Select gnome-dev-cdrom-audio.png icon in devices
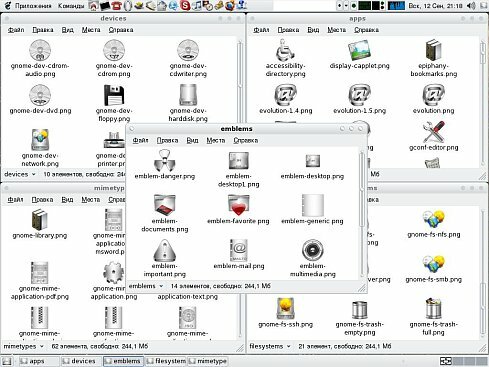Viewport: 489px width, 367px height. pyautogui.click(x=40, y=50)
